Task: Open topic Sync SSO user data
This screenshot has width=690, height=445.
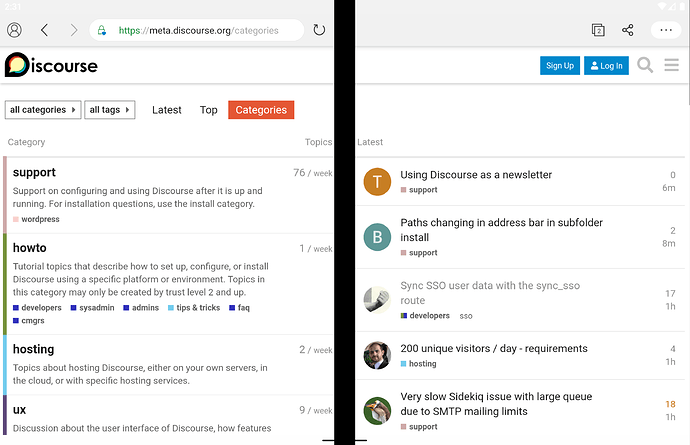Action: [x=490, y=293]
